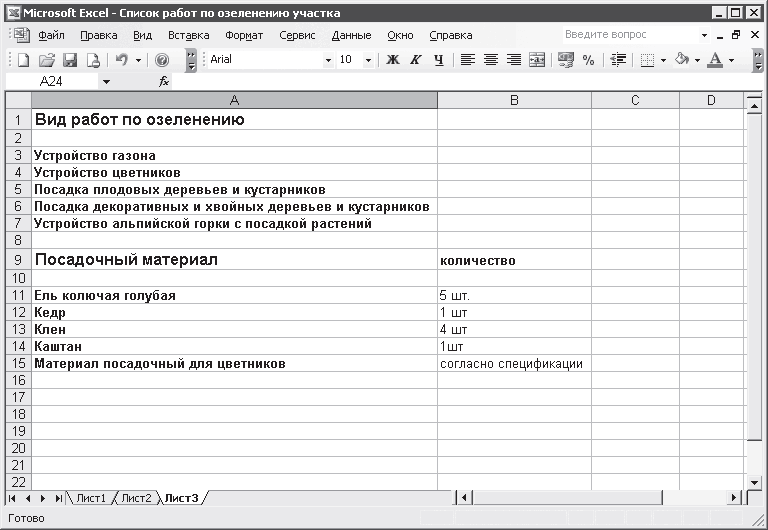Click the New workbook icon

tap(23, 60)
